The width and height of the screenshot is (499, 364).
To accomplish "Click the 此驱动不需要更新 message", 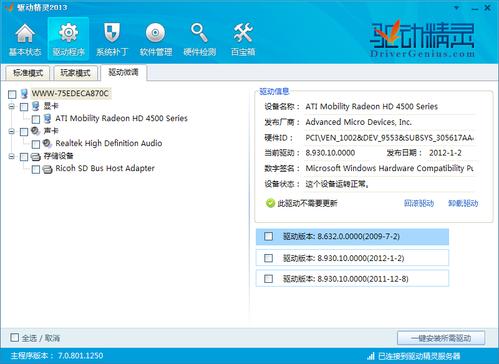I will point(307,203).
